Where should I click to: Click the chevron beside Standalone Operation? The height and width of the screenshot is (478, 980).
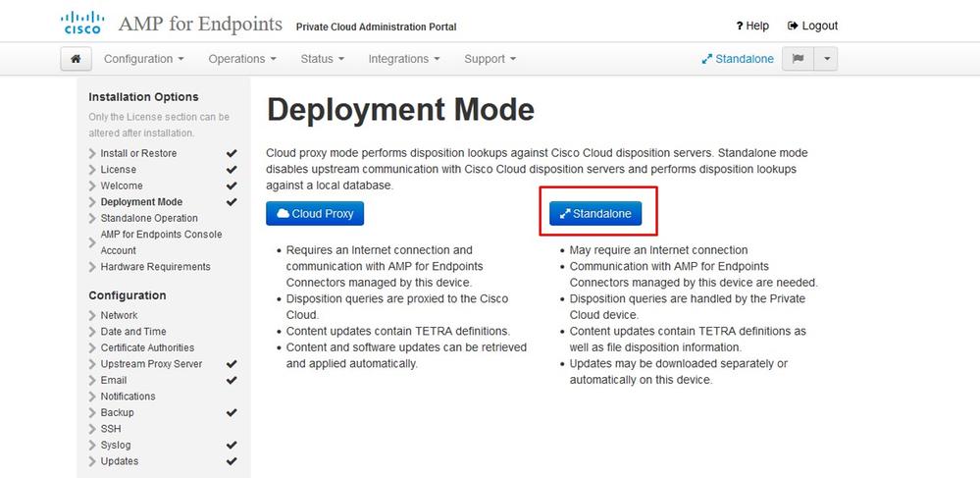92,218
